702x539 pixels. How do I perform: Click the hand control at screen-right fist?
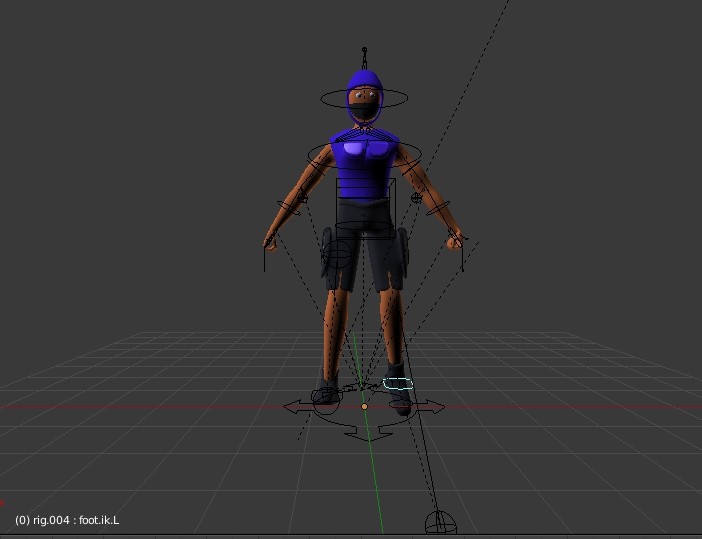[456, 241]
